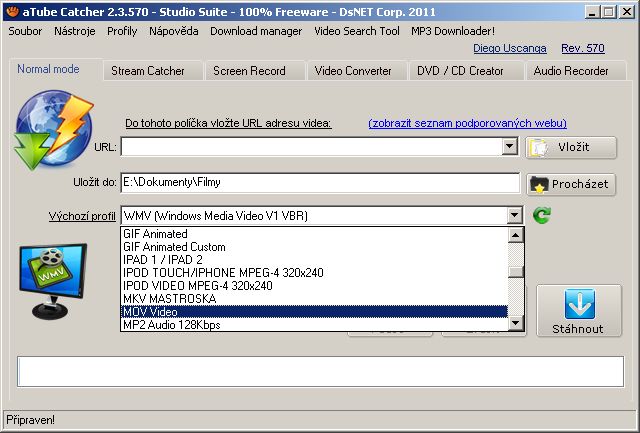This screenshot has width=640, height=433.
Task: Open MP3 Downloader! menu item
Action: pos(453,31)
